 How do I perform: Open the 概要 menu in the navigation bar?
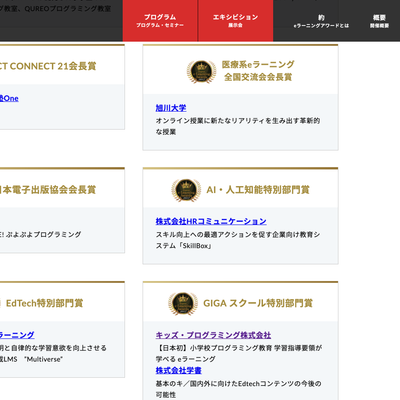[x=379, y=21]
